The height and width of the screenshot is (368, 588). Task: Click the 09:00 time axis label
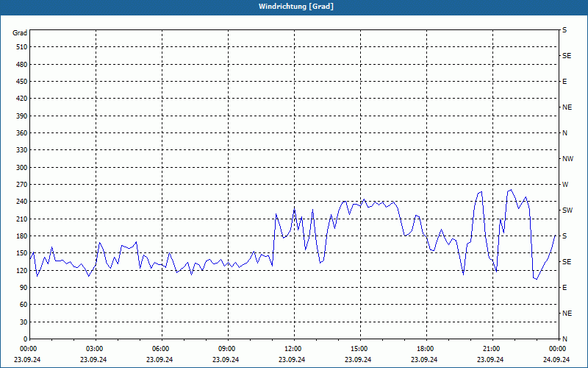point(226,349)
